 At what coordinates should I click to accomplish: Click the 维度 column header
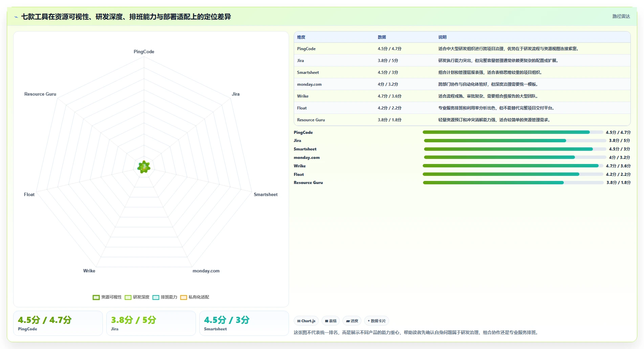tap(301, 37)
